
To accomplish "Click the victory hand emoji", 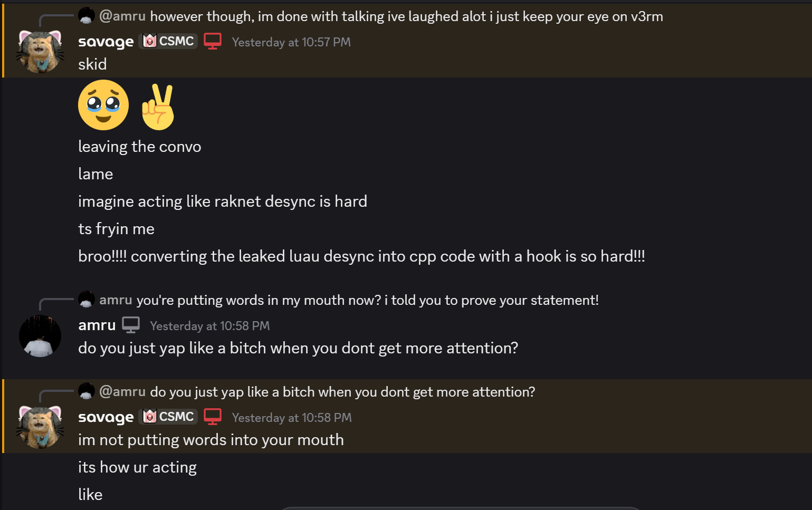I will click(x=158, y=107).
